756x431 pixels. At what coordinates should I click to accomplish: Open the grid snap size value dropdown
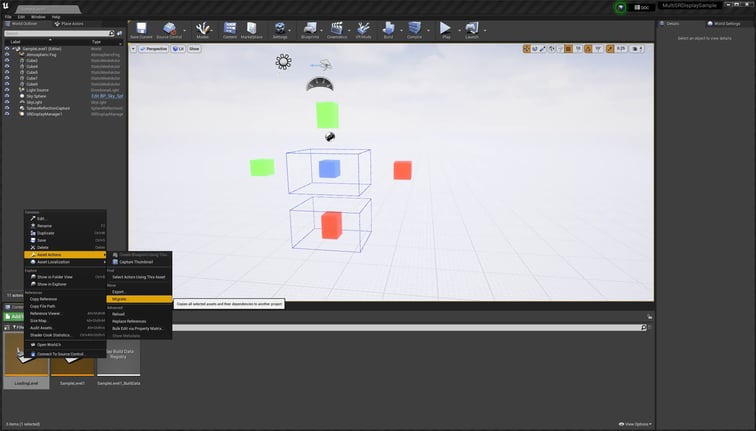578,49
